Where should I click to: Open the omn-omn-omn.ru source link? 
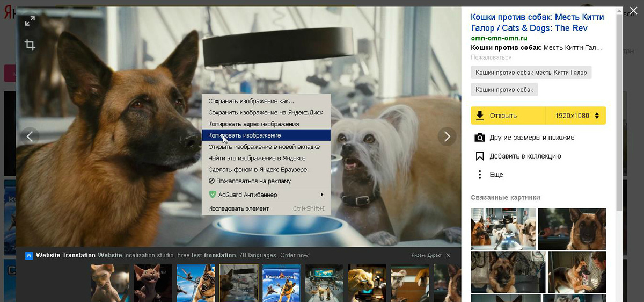(499, 38)
